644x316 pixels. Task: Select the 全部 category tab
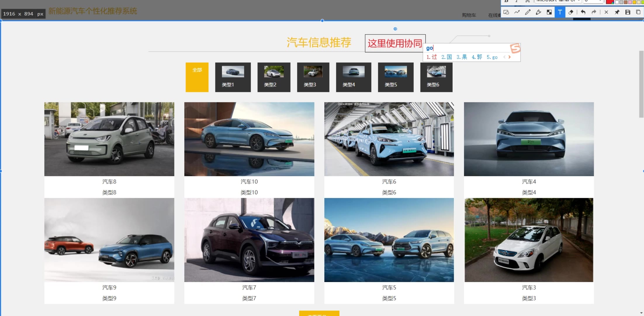pyautogui.click(x=197, y=77)
